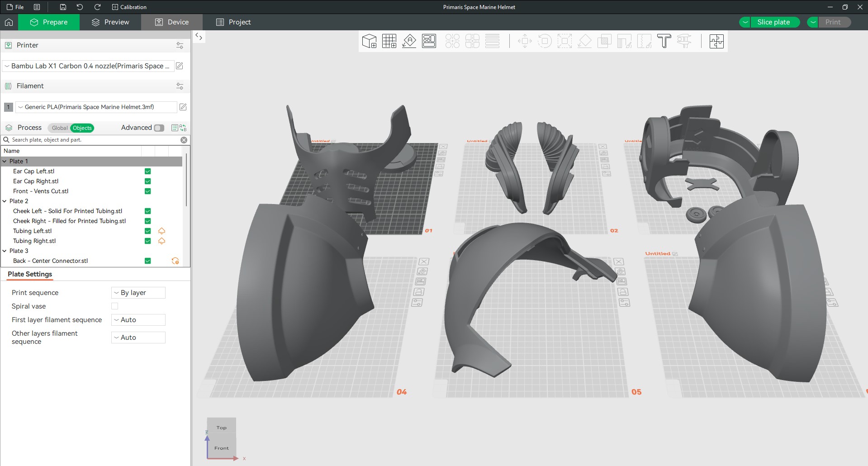Toggle the Advanced process switch
The image size is (868, 466).
(x=159, y=128)
